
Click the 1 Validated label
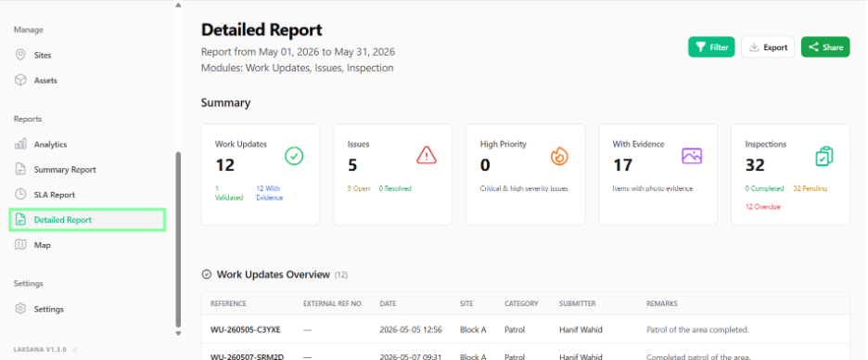click(229, 193)
